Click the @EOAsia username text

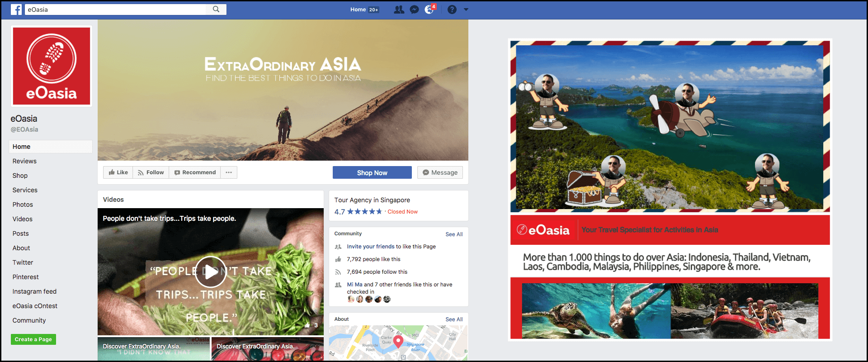tap(24, 129)
